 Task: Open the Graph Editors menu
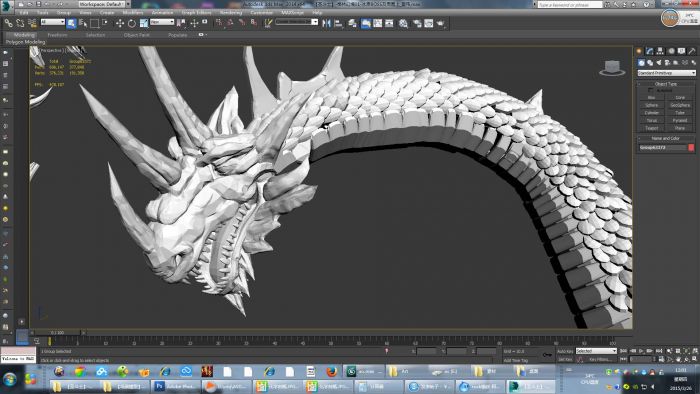point(196,12)
